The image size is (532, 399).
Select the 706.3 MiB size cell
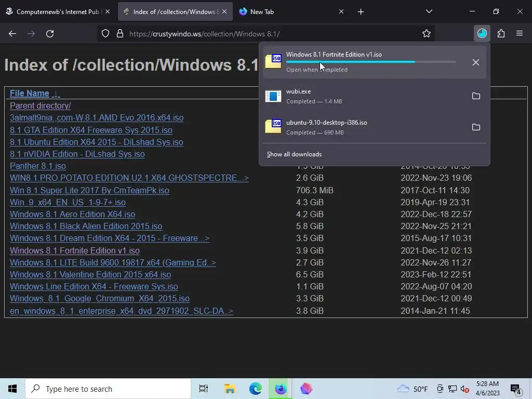tap(314, 190)
